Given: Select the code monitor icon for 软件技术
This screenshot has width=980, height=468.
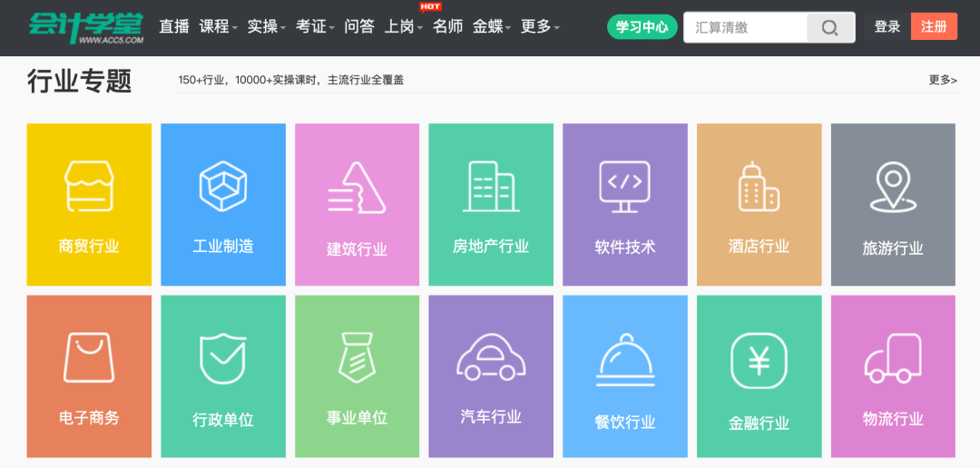Looking at the screenshot, I should (x=624, y=186).
